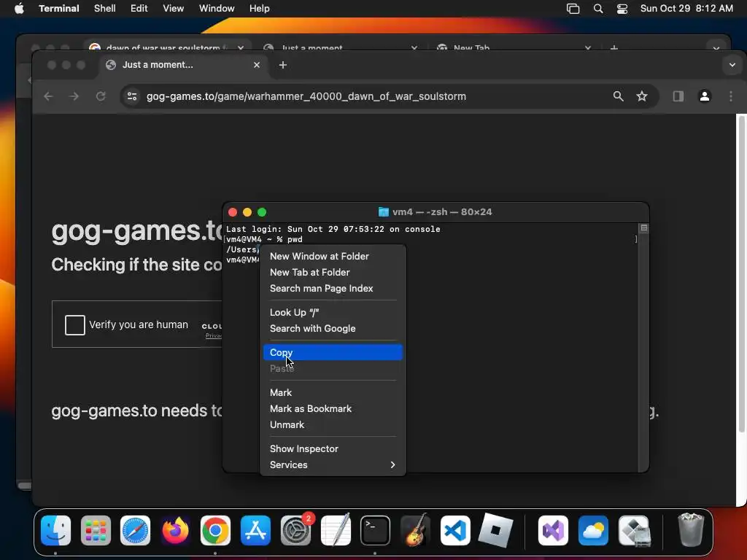This screenshot has height=560, width=747.
Task: Close the Just a moment... tab
Action: 256,65
